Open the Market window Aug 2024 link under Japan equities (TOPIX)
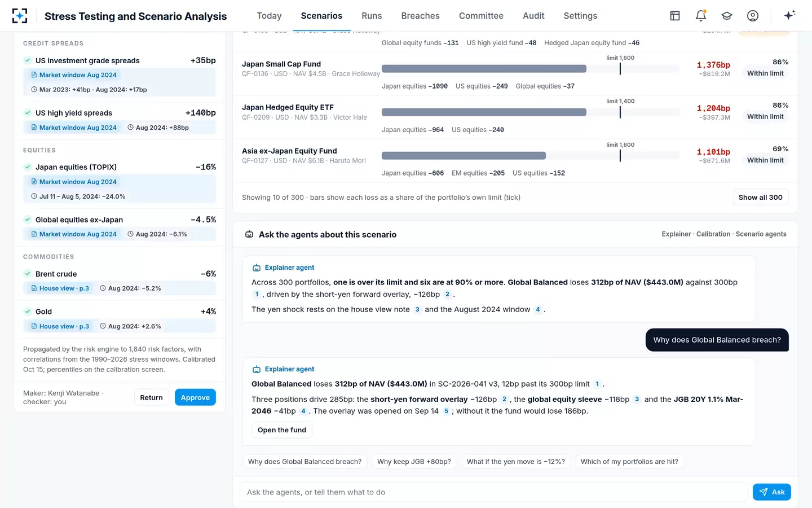Image resolution: width=812 pixels, height=508 pixels. (74, 182)
